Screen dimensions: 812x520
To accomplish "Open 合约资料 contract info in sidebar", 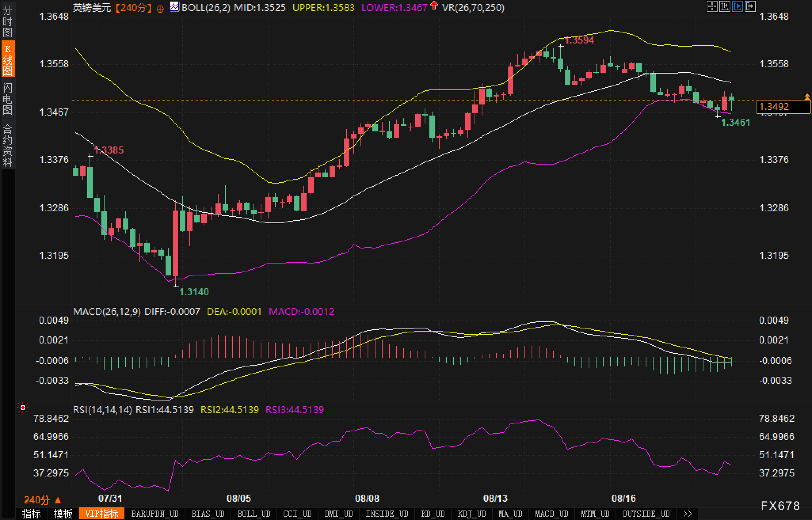I will (x=8, y=145).
